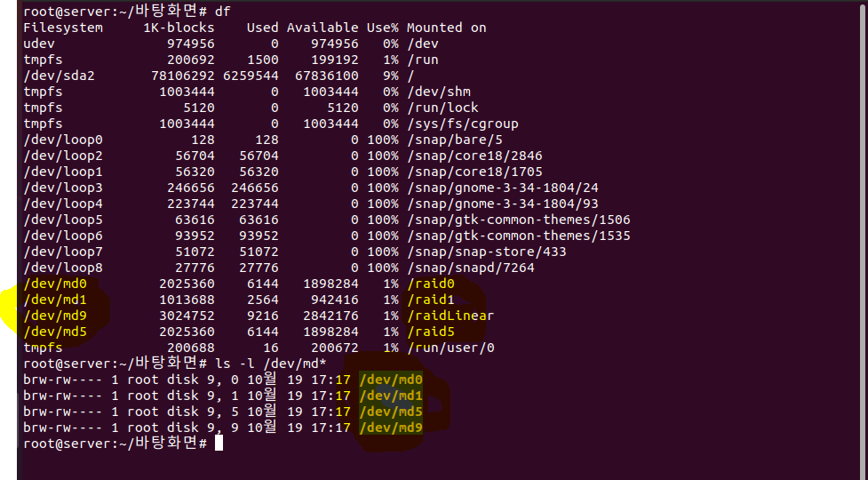
Task: Select the '/dev/loop2' filesystem entry
Action: 63,156
